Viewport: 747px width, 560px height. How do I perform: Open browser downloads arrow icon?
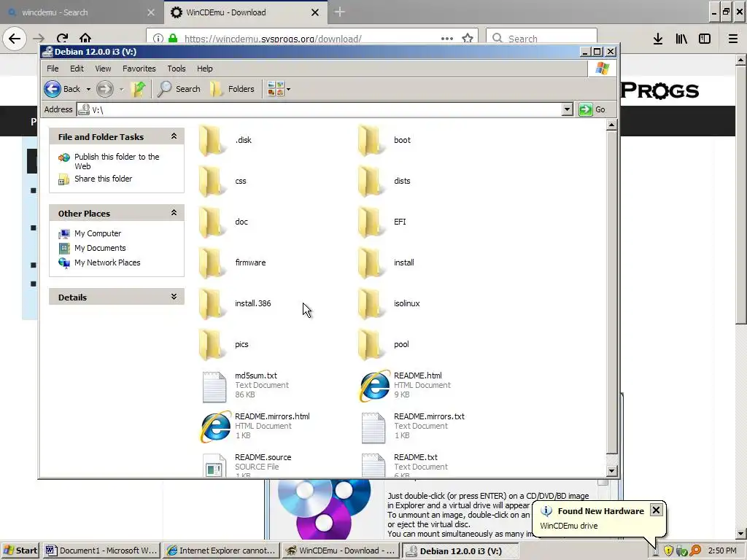coord(658,39)
